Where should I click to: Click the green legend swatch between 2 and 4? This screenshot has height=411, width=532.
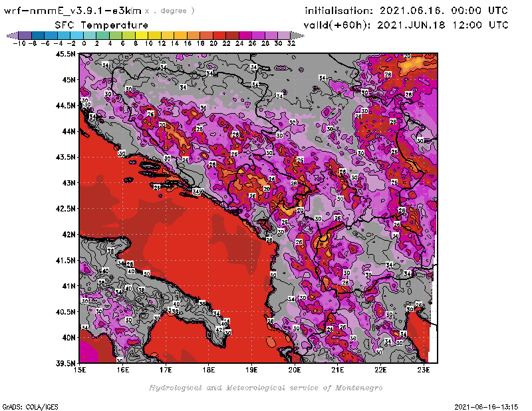pos(103,35)
